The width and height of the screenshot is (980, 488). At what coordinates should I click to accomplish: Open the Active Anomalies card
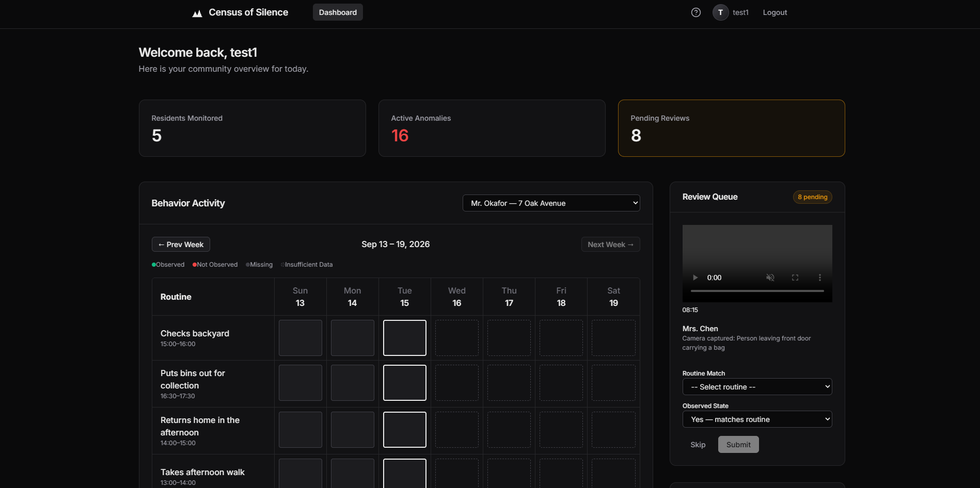[492, 128]
